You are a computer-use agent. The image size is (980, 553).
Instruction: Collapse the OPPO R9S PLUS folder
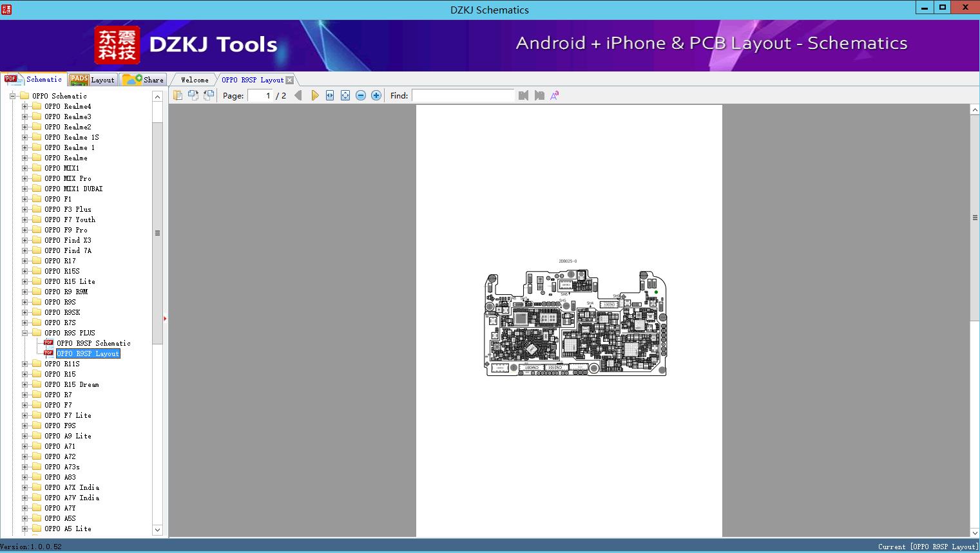pyautogui.click(x=25, y=333)
